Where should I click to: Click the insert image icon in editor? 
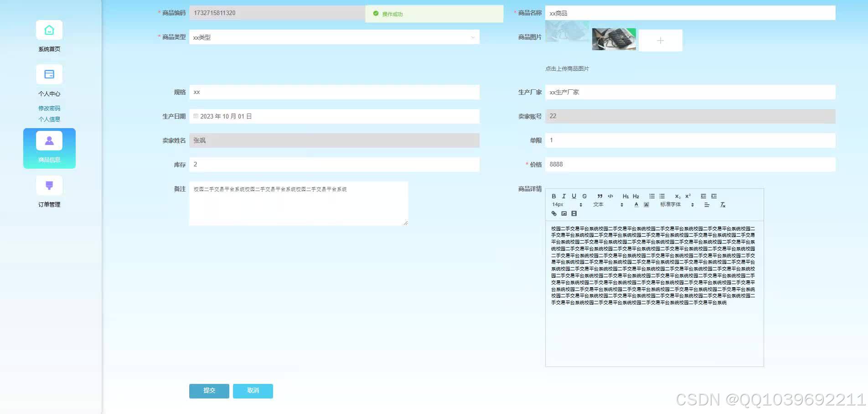[564, 213]
